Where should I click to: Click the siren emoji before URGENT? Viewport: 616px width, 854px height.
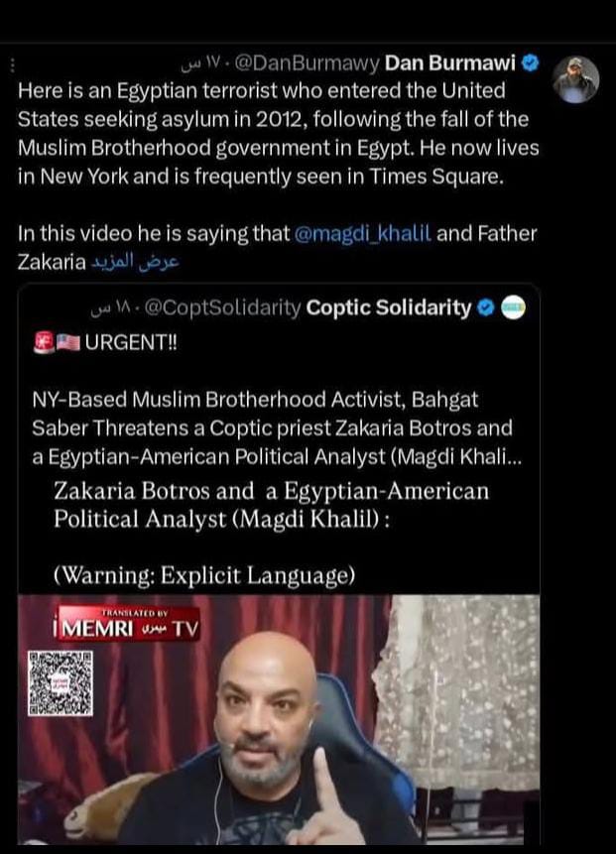tap(44, 342)
